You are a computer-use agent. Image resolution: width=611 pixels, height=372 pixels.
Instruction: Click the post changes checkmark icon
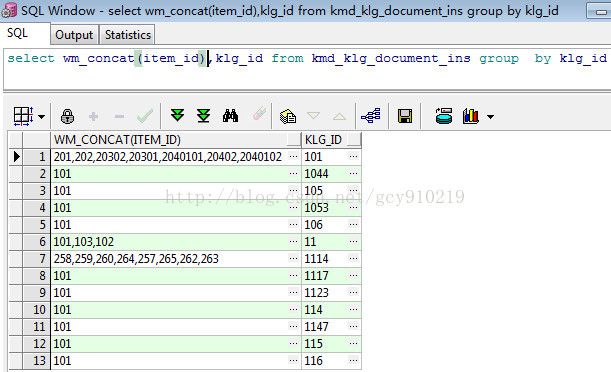pos(145,116)
